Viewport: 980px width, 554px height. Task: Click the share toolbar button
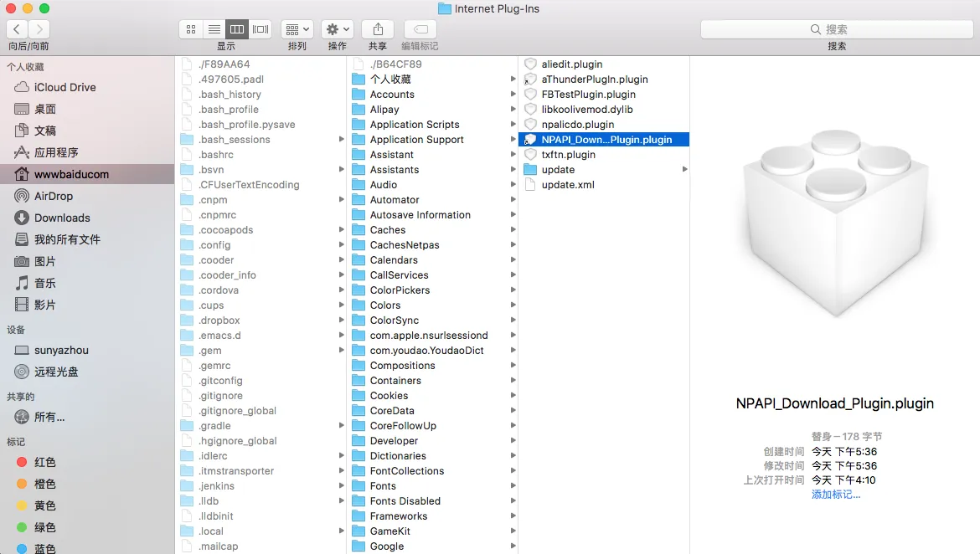coord(378,29)
